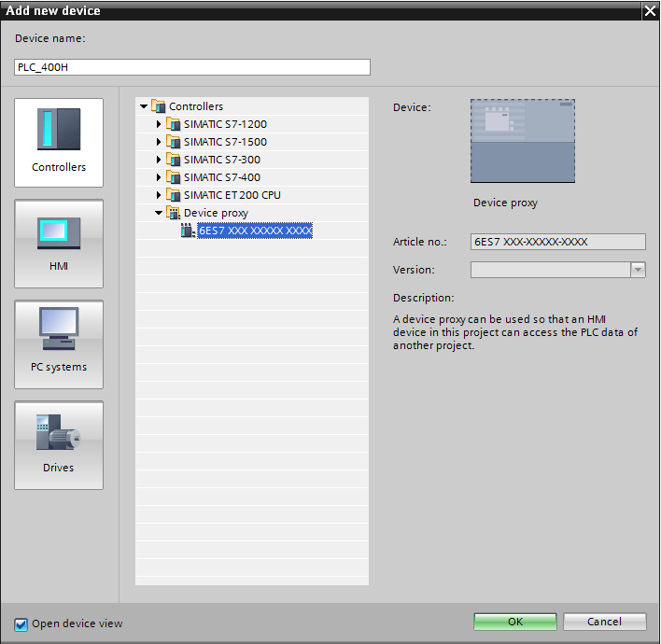
Task: Confirm with the OK button
Action: [x=515, y=622]
